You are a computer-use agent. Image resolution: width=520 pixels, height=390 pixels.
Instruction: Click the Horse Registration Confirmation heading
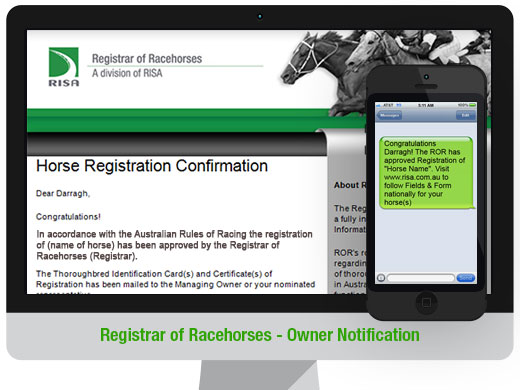coord(152,166)
